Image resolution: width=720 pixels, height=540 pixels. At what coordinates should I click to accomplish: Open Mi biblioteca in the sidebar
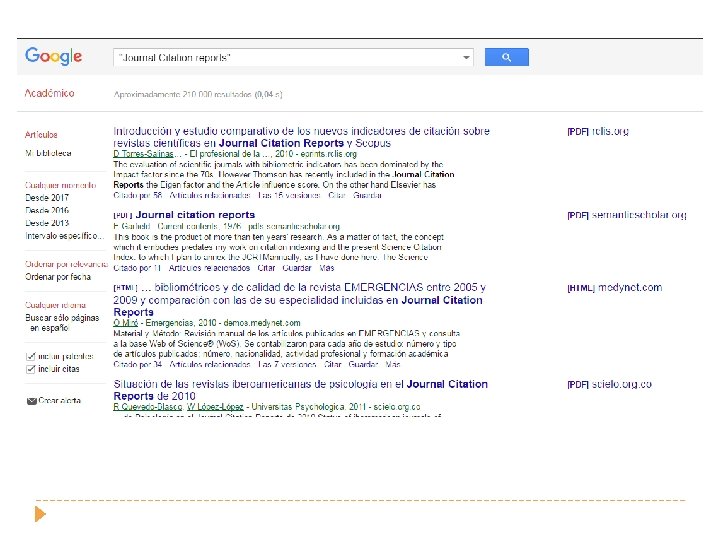(x=48, y=153)
